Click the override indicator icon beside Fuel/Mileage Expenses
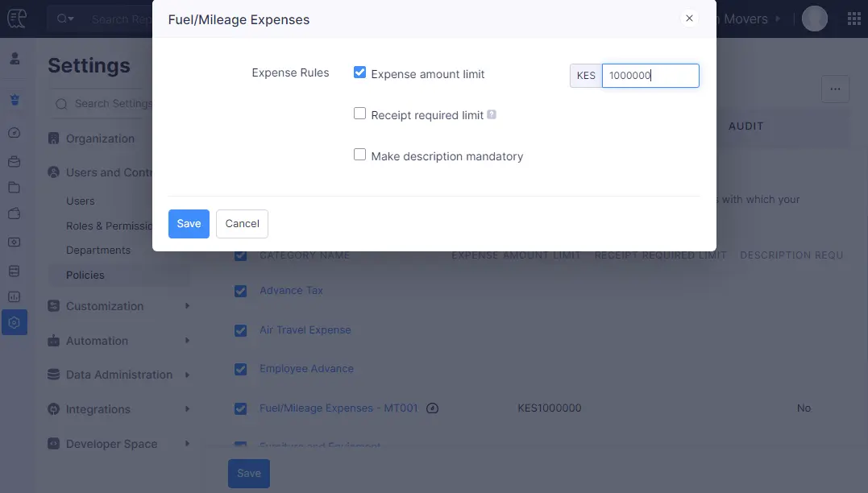Viewport: 868px width, 493px height. [x=432, y=408]
